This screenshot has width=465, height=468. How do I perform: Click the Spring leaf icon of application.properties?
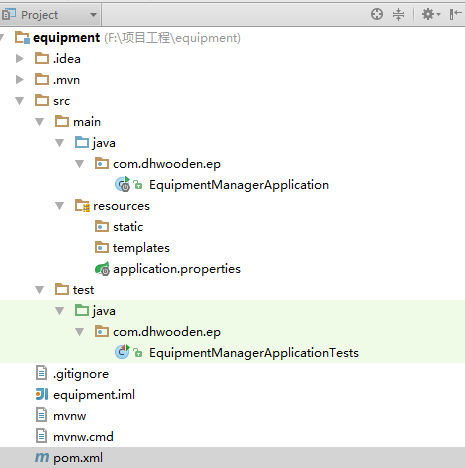102,269
